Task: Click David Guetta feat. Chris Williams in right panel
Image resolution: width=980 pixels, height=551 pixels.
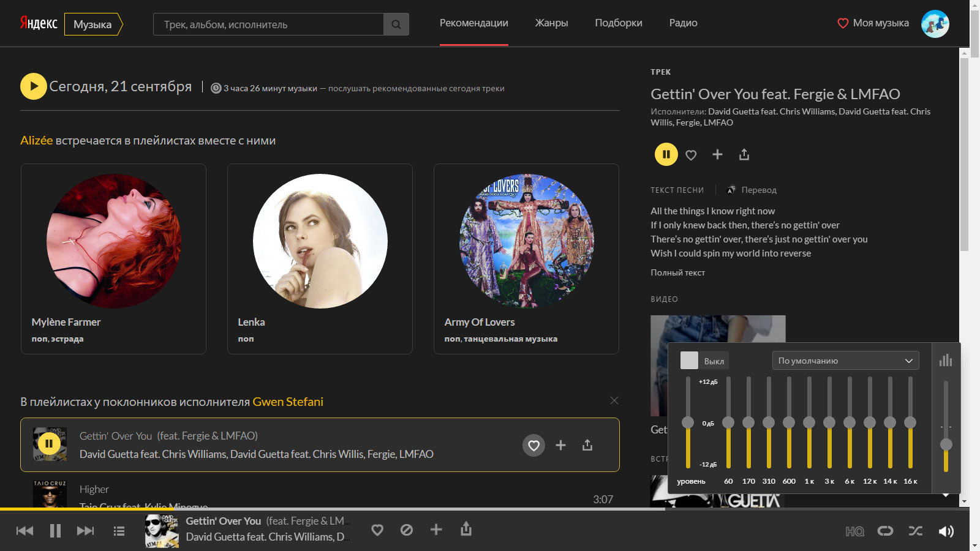Action: [771, 111]
